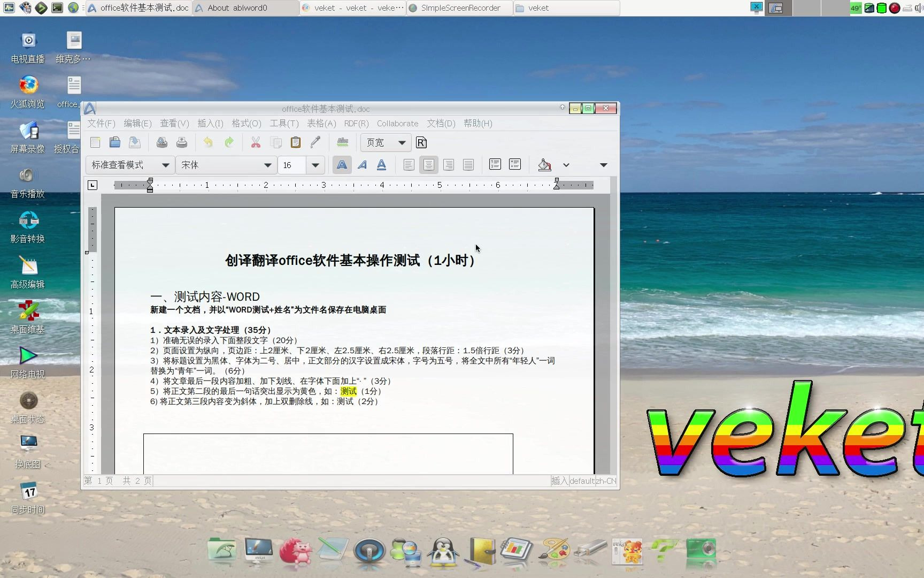Open the 编辑(E) menu
Viewport: 924px width, 578px height.
(x=138, y=123)
